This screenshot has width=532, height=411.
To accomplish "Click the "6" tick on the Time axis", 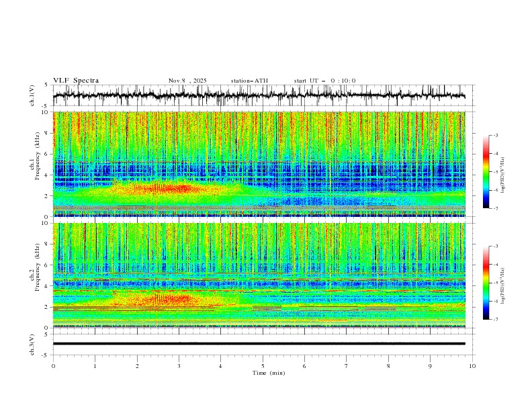I will pyautogui.click(x=304, y=366).
